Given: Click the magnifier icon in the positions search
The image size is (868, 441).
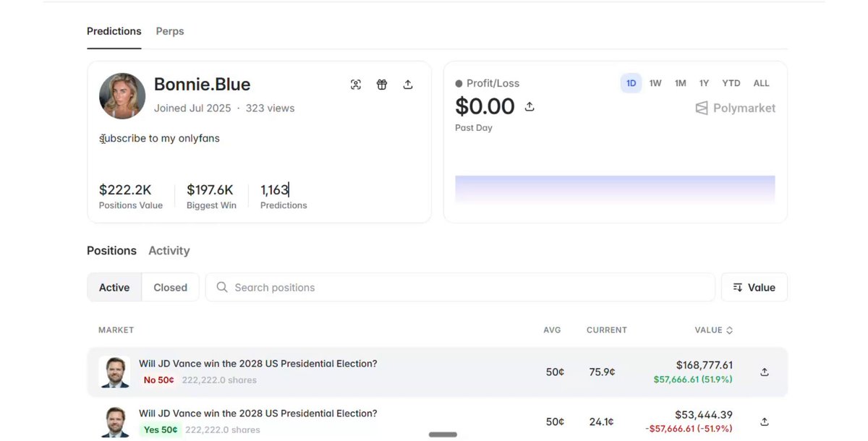Looking at the screenshot, I should 222,287.
